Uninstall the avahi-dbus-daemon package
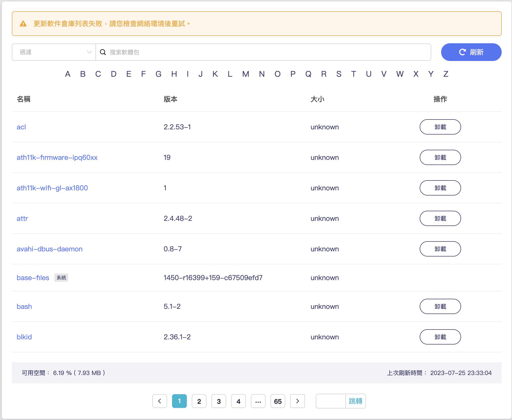 tap(440, 249)
